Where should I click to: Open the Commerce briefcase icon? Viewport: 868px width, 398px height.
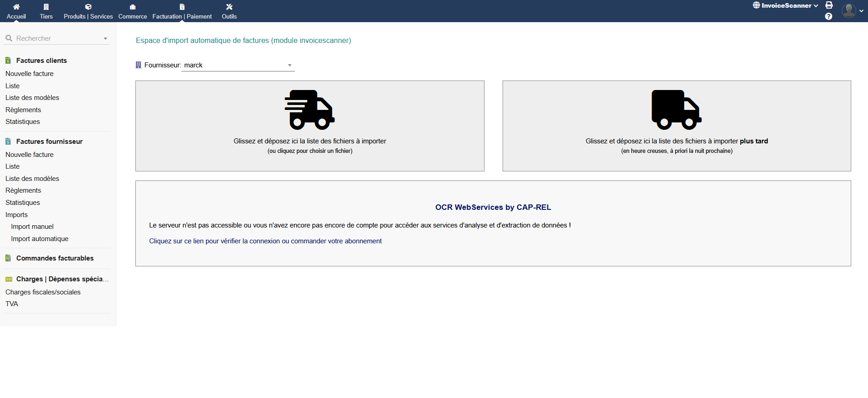click(x=133, y=7)
